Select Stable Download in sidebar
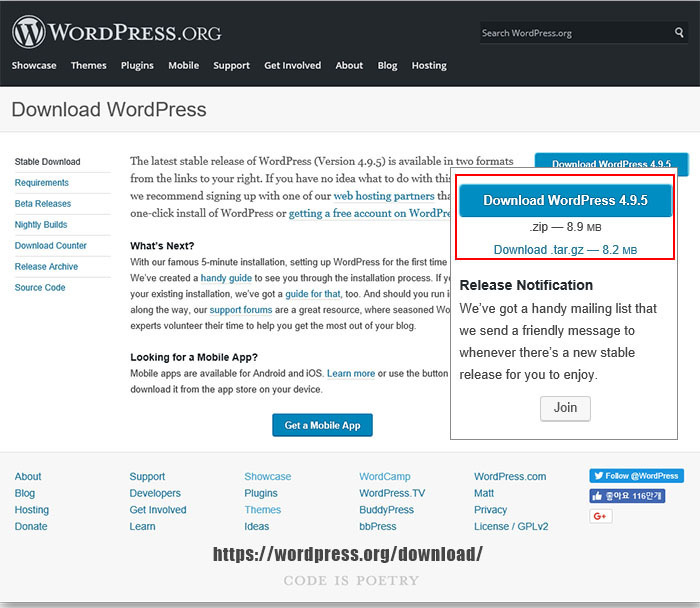This screenshot has height=608, width=700. (x=47, y=162)
